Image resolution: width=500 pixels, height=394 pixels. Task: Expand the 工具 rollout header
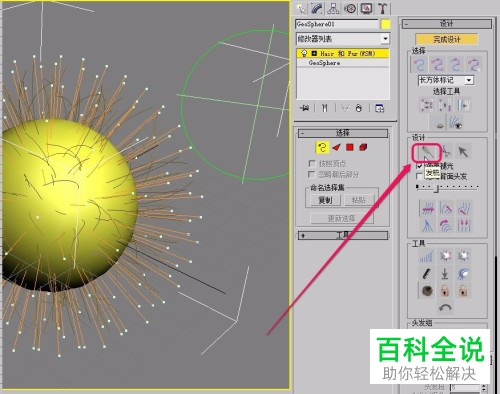coord(343,235)
